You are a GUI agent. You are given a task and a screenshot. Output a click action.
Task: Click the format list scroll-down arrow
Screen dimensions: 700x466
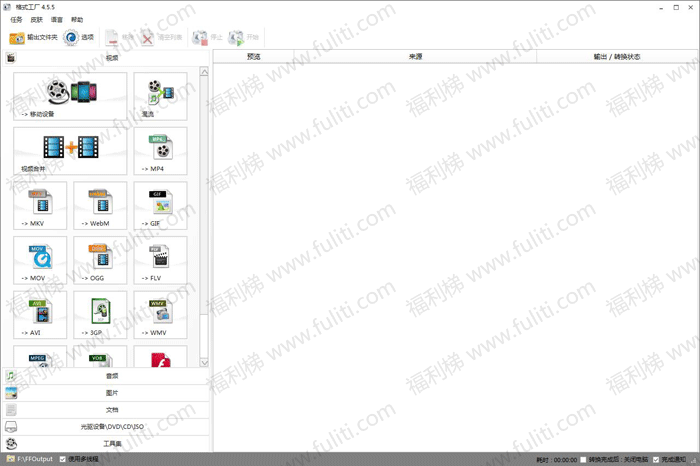click(x=204, y=362)
